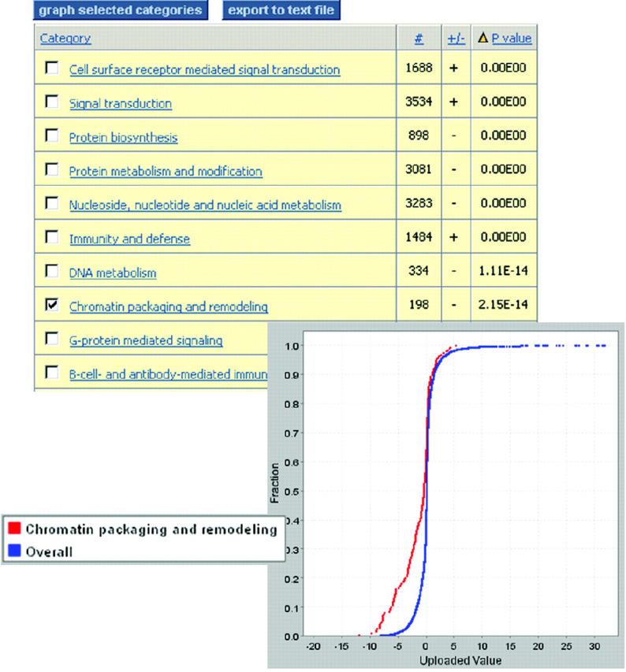Click the blue Overall legend swatch
Screen dimensions: 626x672
coord(13,551)
